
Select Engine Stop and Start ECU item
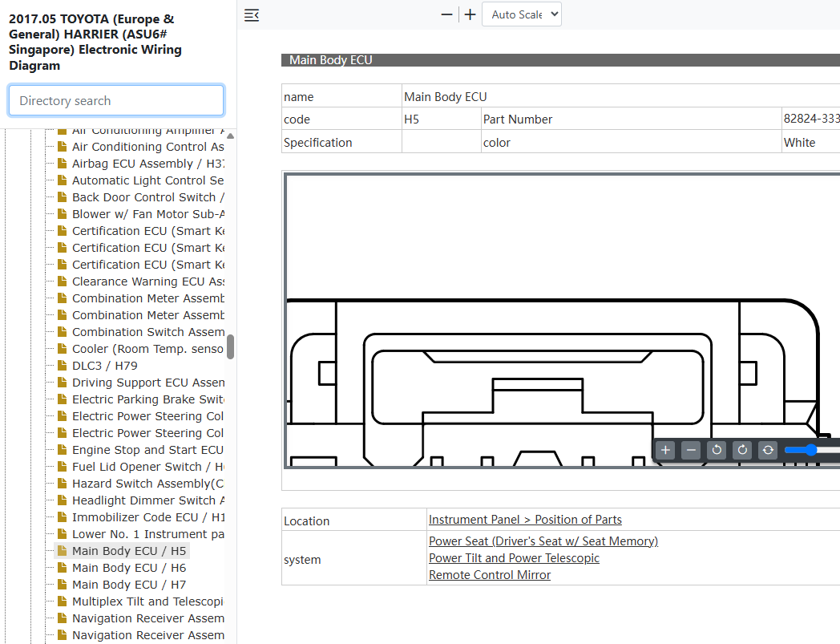point(147,450)
